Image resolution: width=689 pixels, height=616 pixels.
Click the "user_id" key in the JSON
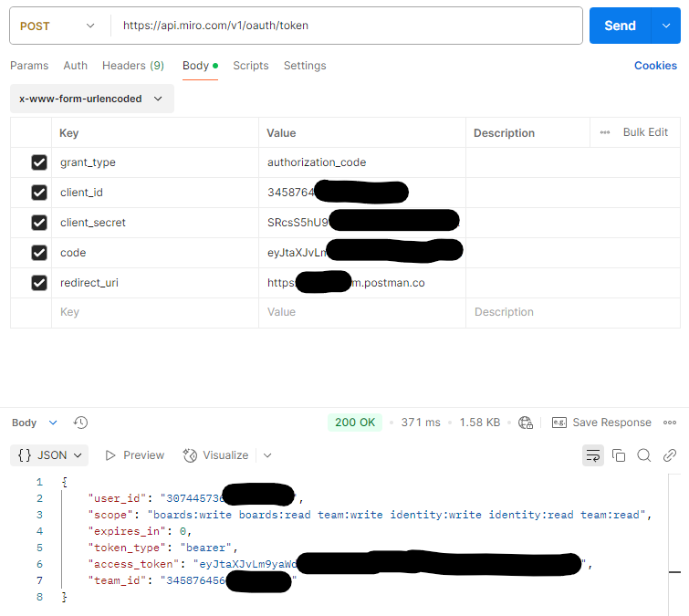pyautogui.click(x=117, y=498)
